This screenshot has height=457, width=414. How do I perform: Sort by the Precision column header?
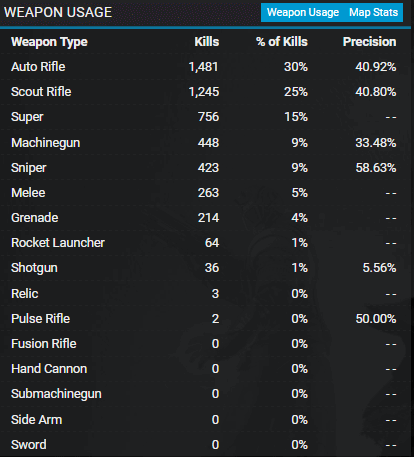[x=369, y=42]
